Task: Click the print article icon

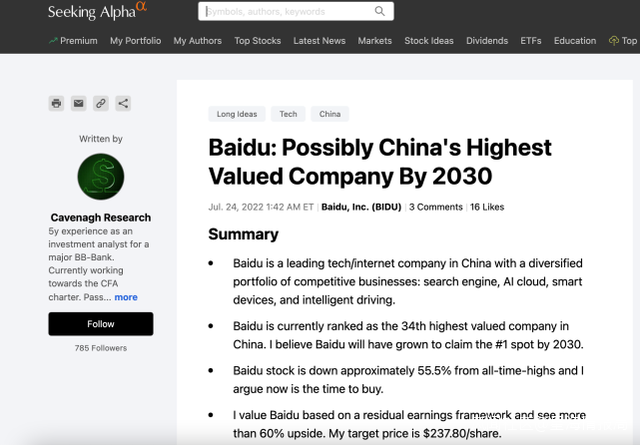Action: [x=56, y=103]
